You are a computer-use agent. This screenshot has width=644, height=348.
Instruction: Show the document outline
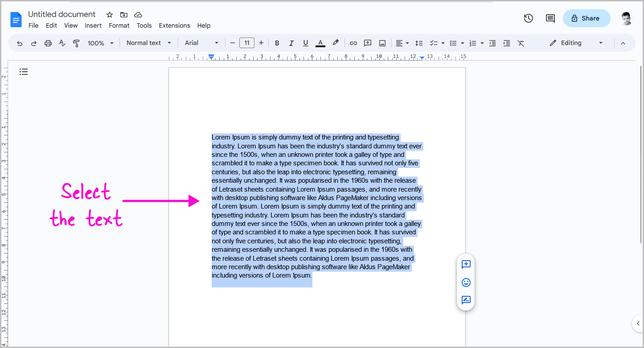(24, 71)
